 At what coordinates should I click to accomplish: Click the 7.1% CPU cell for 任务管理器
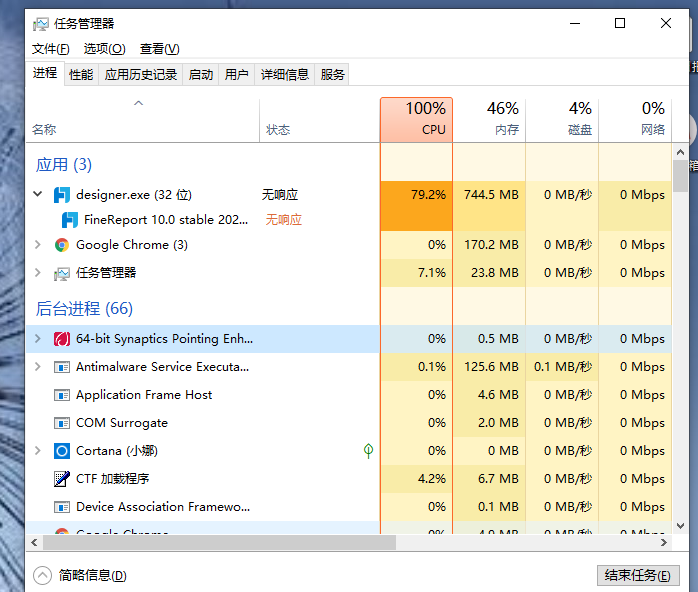(416, 273)
